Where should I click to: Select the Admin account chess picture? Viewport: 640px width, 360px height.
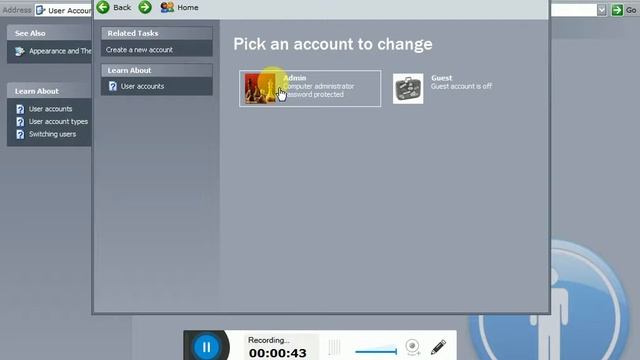coord(260,88)
